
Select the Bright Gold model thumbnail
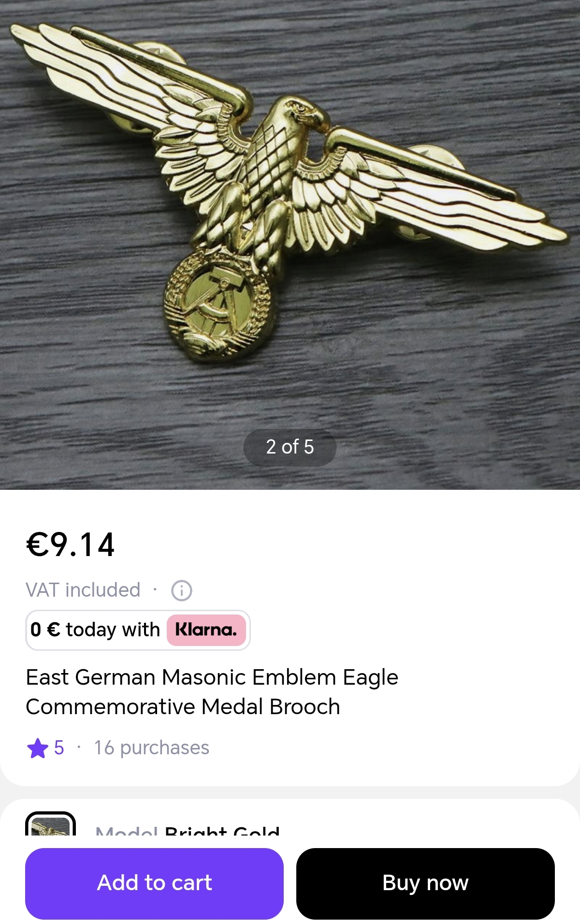[x=50, y=823]
